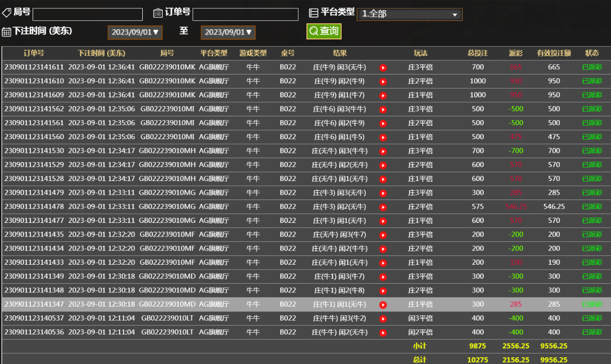Click the 订单号 text input field
The image size is (611, 364).
point(245,14)
